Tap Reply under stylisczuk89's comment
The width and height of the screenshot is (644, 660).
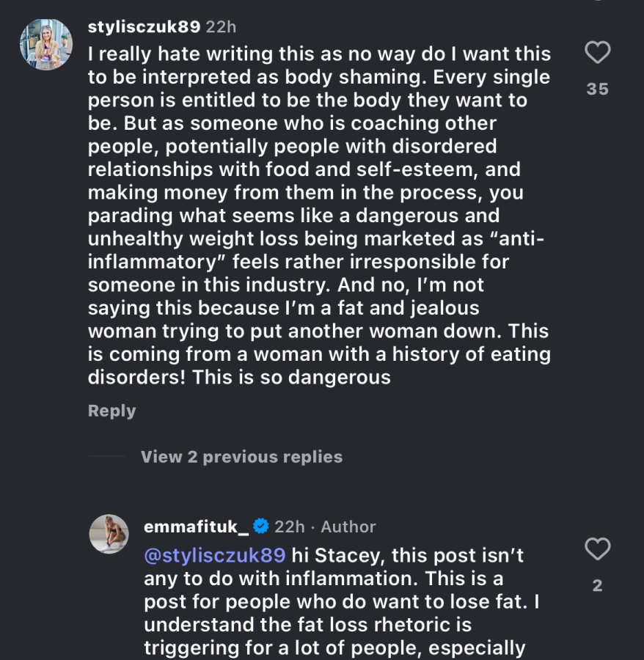(112, 411)
